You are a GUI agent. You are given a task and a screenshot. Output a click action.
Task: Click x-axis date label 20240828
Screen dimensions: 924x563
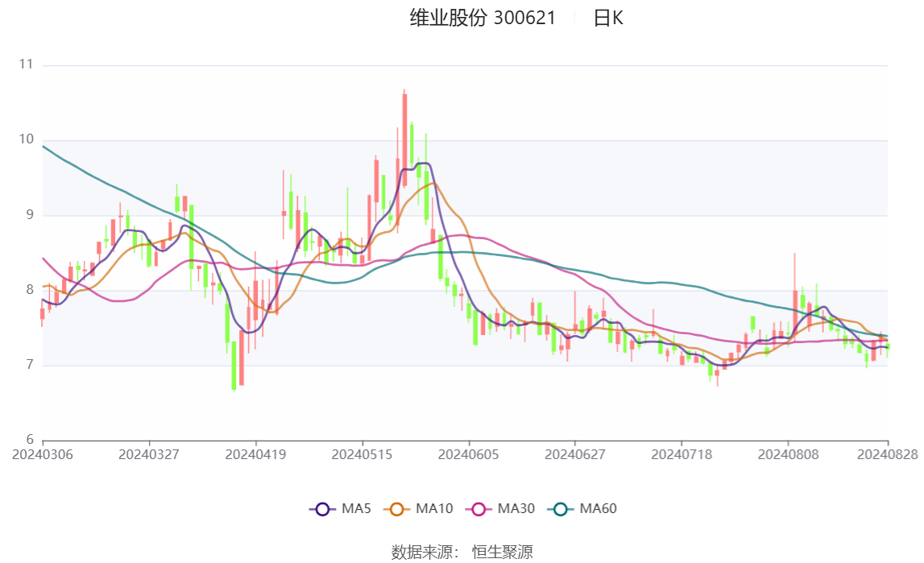[888, 454]
